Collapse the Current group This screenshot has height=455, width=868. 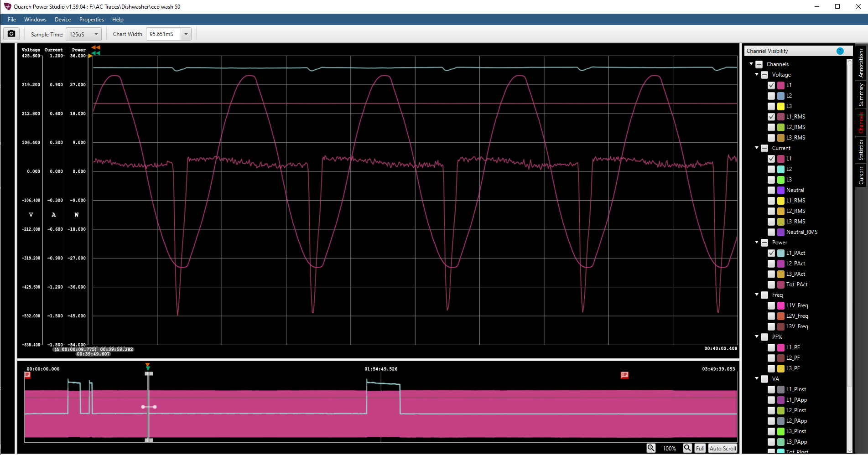tap(757, 148)
